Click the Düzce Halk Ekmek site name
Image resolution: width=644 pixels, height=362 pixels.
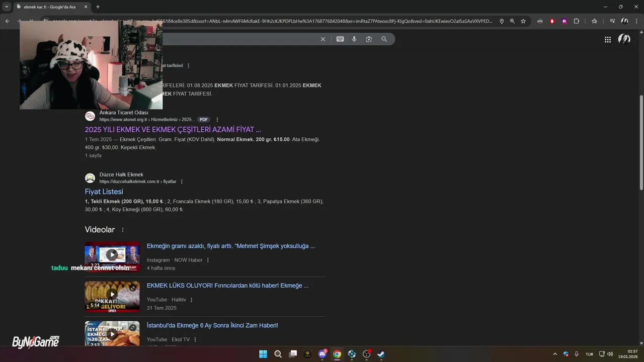tap(121, 174)
